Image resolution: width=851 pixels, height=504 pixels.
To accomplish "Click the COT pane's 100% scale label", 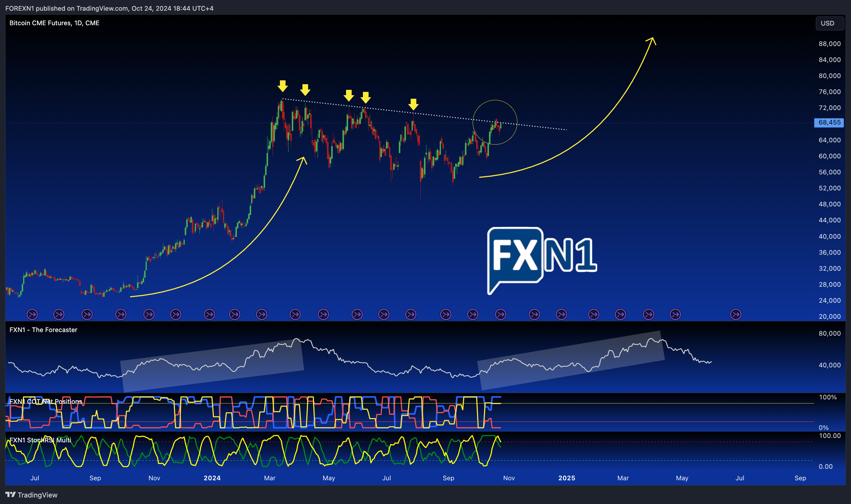I will (x=828, y=397).
